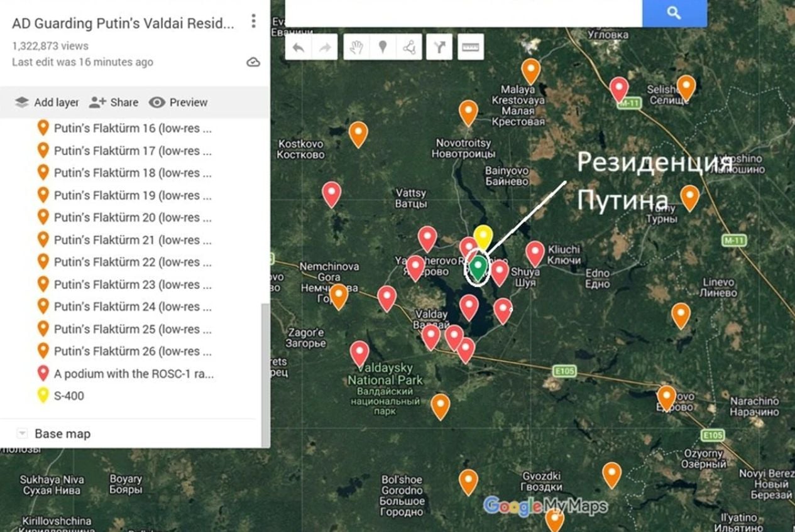Click the Undo arrow icon

pos(298,46)
